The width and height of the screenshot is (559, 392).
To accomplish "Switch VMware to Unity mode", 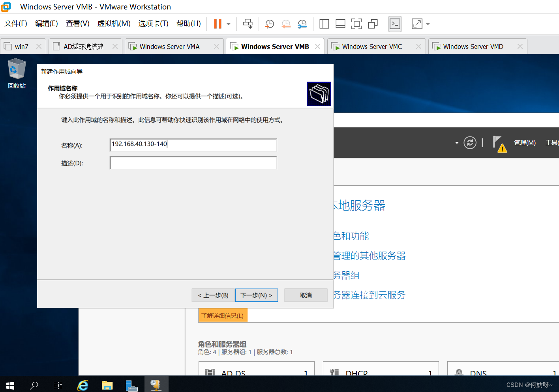I will (x=373, y=24).
